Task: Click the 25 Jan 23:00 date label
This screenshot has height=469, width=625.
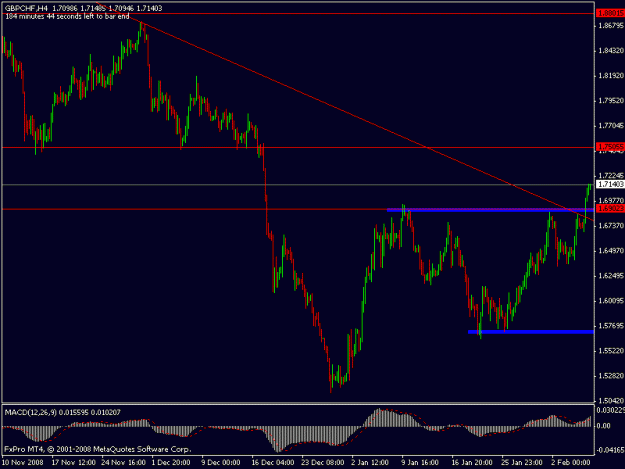Action: click(x=522, y=463)
